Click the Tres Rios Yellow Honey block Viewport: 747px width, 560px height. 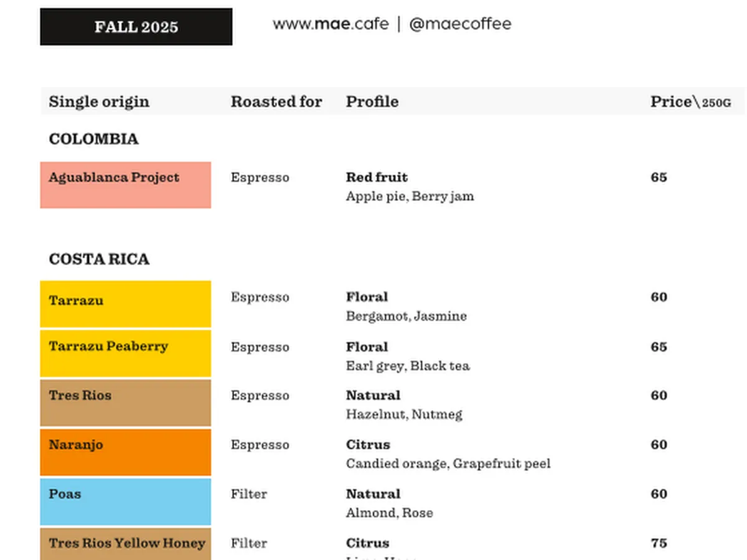[x=126, y=544]
